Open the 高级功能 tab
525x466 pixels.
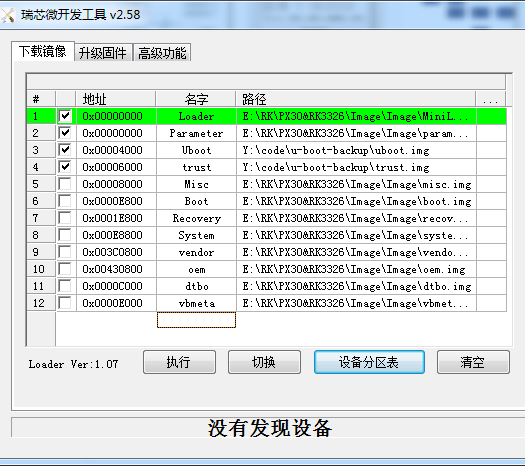coord(162,53)
